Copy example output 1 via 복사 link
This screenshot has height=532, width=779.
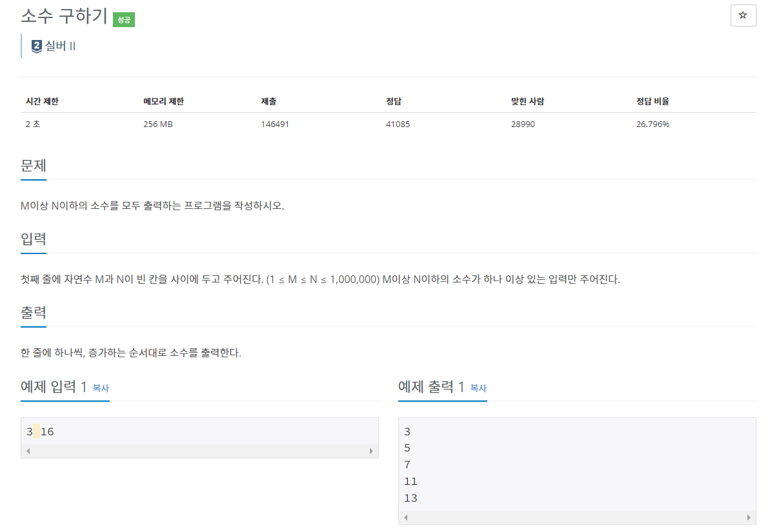(x=478, y=388)
